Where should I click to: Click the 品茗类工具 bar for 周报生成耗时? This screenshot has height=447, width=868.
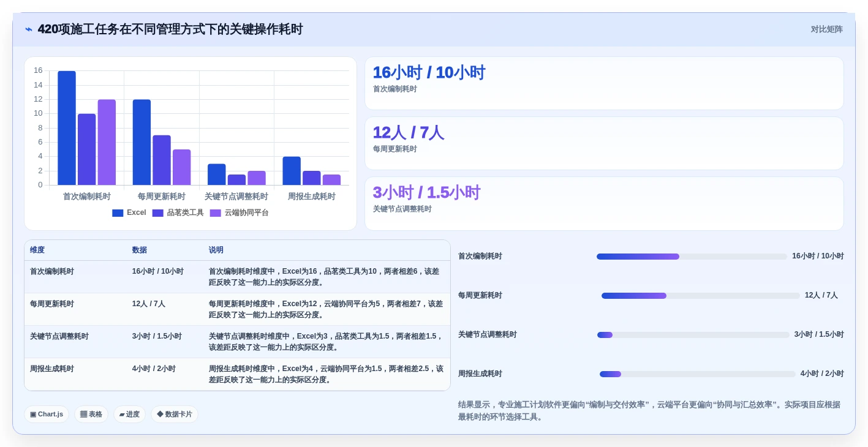coord(312,178)
